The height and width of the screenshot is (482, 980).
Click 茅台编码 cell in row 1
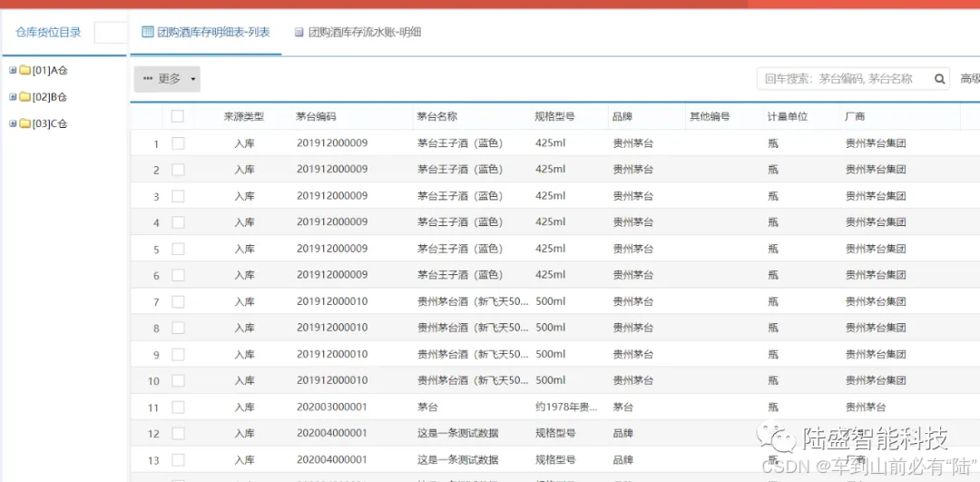click(332, 143)
